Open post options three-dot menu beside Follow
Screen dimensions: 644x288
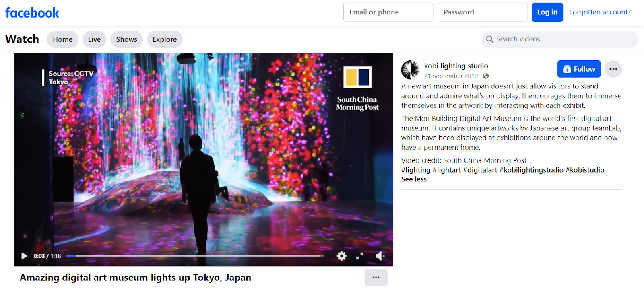pyautogui.click(x=613, y=69)
